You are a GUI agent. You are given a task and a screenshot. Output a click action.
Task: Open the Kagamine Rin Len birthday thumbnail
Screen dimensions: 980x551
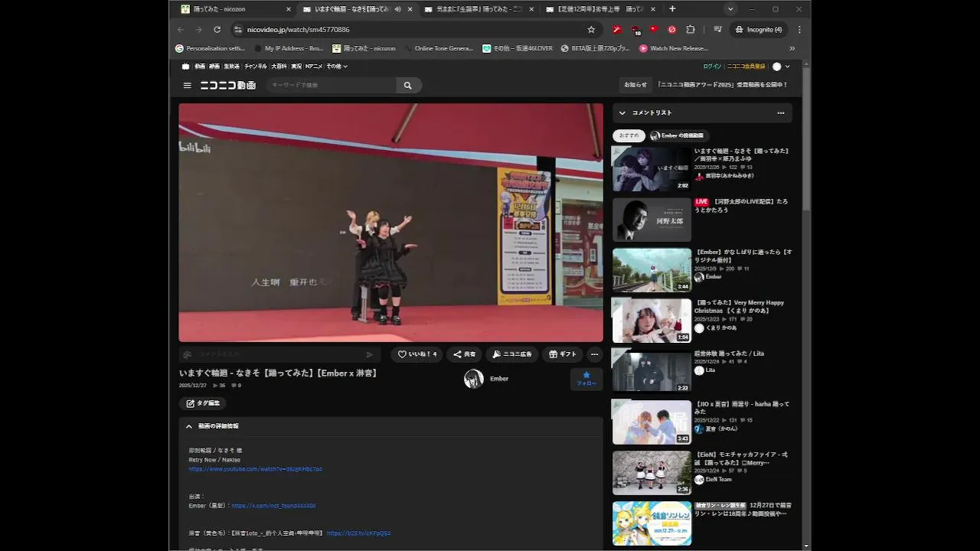(652, 523)
